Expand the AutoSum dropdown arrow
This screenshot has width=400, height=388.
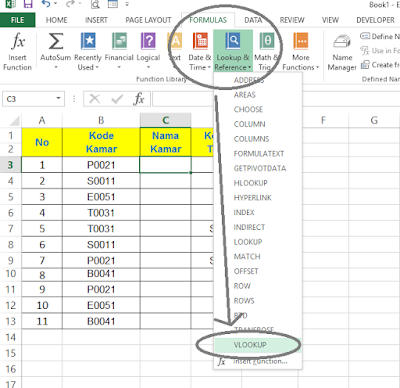(56, 67)
